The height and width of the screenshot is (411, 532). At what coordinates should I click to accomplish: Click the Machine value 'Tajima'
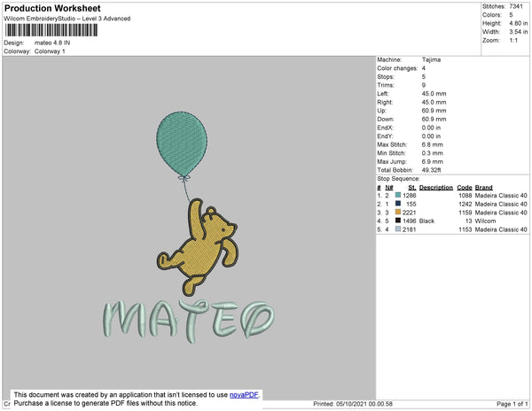tap(431, 59)
